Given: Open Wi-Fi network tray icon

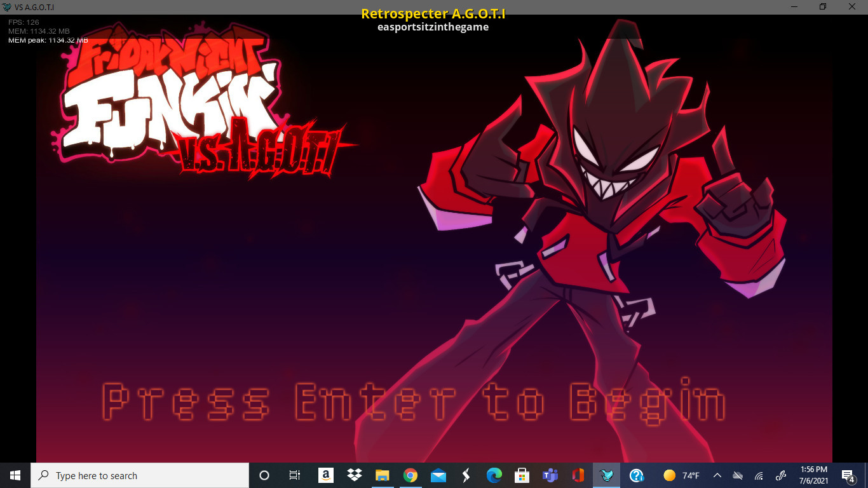Looking at the screenshot, I should [759, 475].
